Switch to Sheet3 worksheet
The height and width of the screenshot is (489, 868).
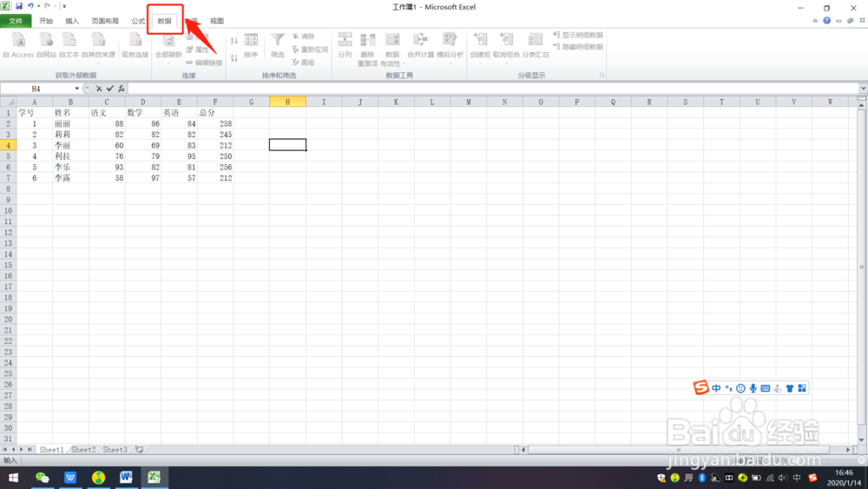(115, 450)
